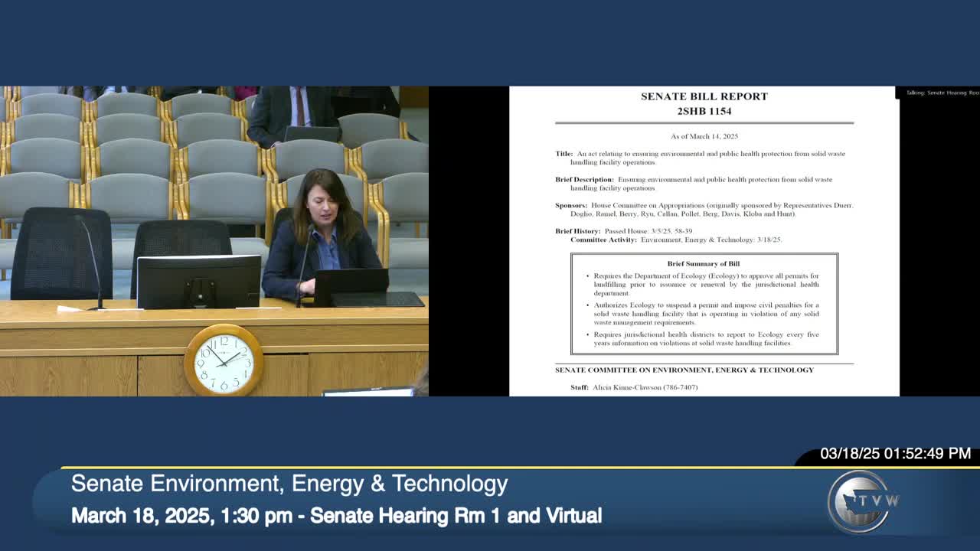
Task: Click the staff name "Alicia Kinne-Clawson (786-7407)"
Action: [645, 388]
